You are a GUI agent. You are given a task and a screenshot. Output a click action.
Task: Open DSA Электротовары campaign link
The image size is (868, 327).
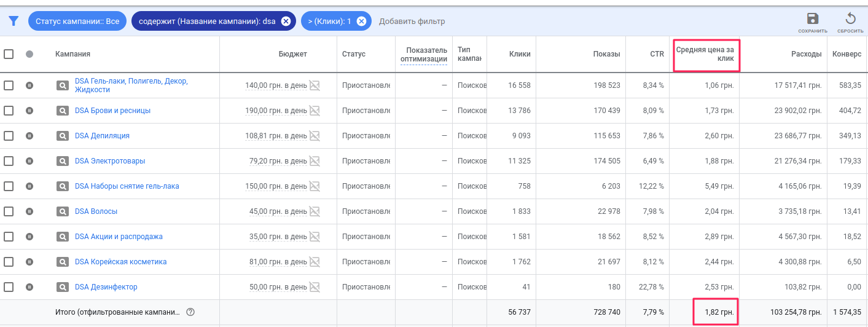(x=110, y=161)
